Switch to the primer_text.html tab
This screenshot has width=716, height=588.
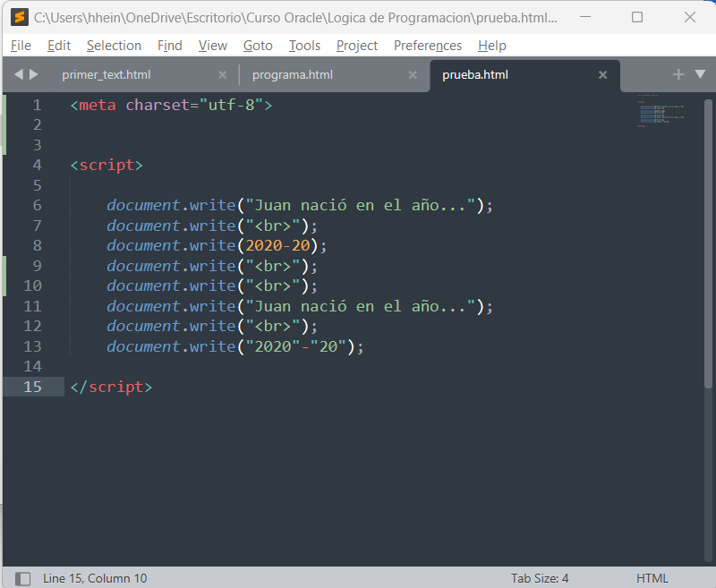(x=106, y=75)
